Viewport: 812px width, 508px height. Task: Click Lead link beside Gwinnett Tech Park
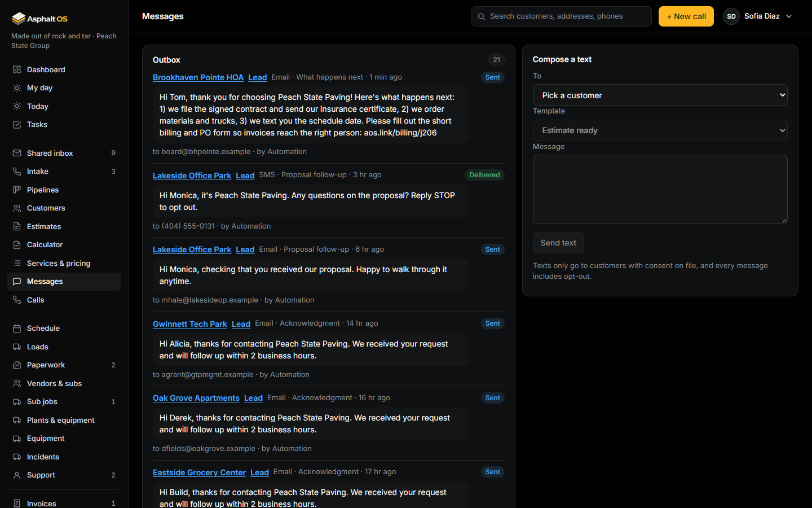tap(241, 324)
